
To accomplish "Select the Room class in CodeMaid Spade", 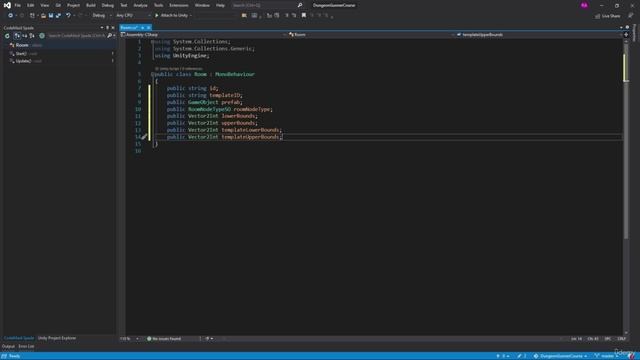I will pos(22,45).
